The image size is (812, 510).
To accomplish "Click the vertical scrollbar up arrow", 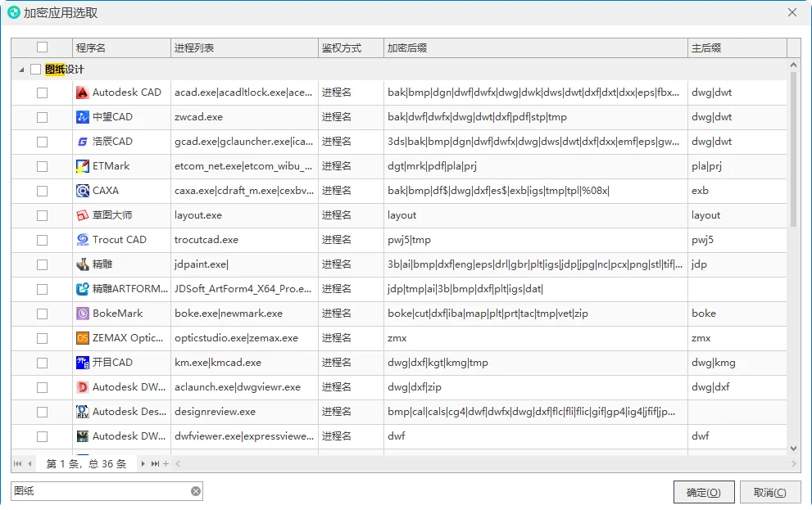I will point(793,65).
